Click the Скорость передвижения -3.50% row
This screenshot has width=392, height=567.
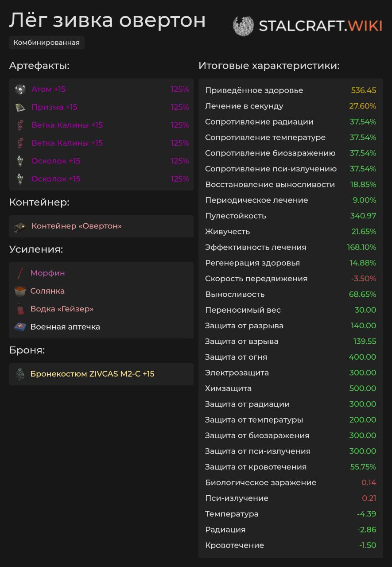291,279
